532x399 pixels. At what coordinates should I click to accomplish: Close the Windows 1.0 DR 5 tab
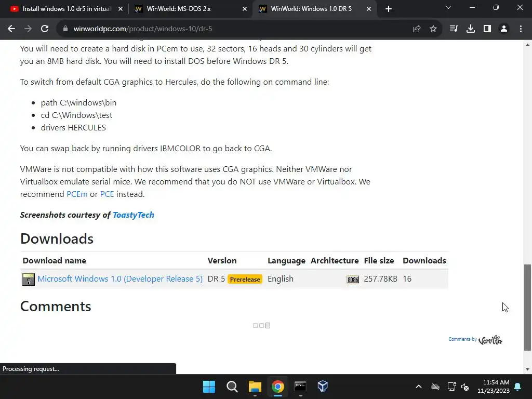(x=369, y=9)
